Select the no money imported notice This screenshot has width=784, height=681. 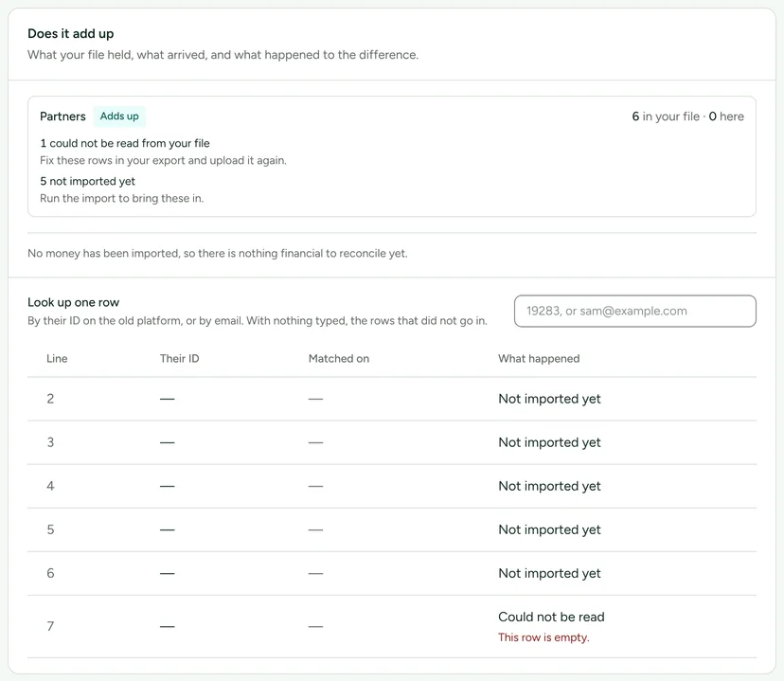click(218, 254)
